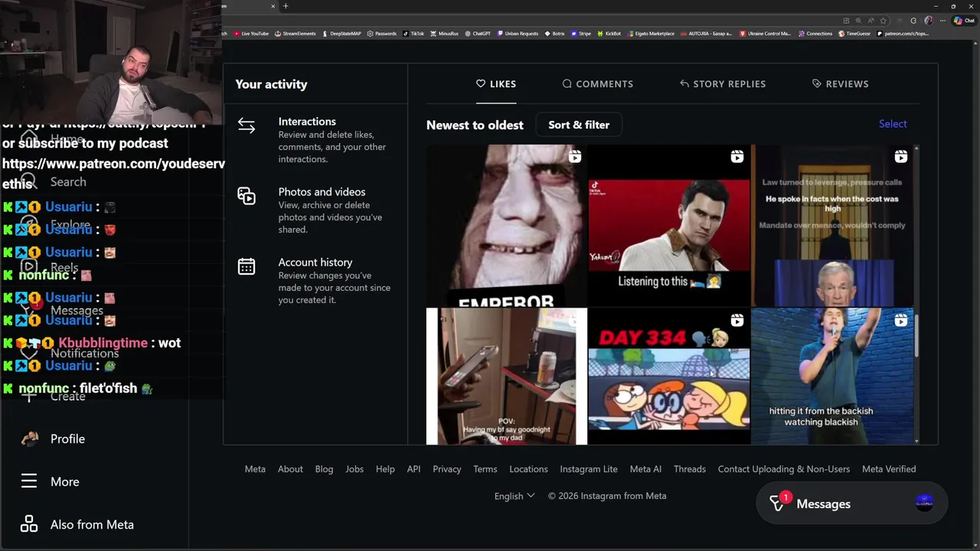Click the Select link

(x=893, y=124)
